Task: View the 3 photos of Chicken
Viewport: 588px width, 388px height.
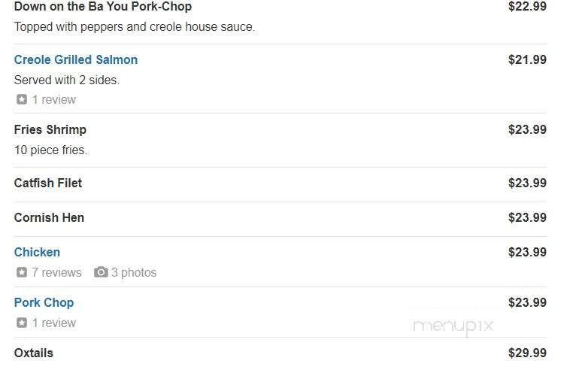Action: (x=134, y=272)
